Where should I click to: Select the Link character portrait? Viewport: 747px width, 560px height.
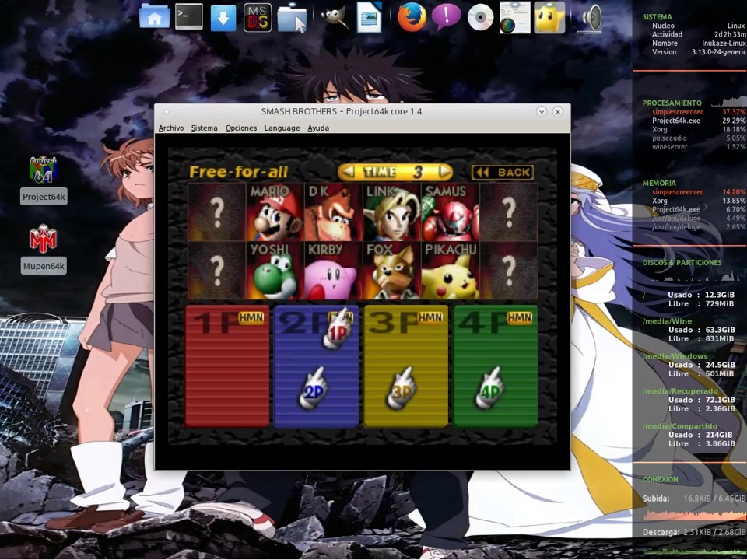point(391,212)
